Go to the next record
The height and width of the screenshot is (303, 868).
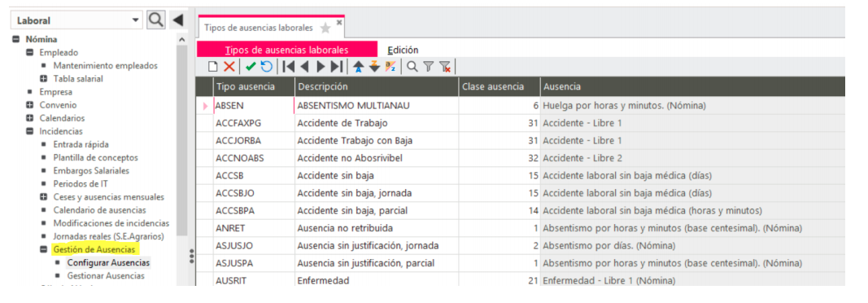(320, 67)
